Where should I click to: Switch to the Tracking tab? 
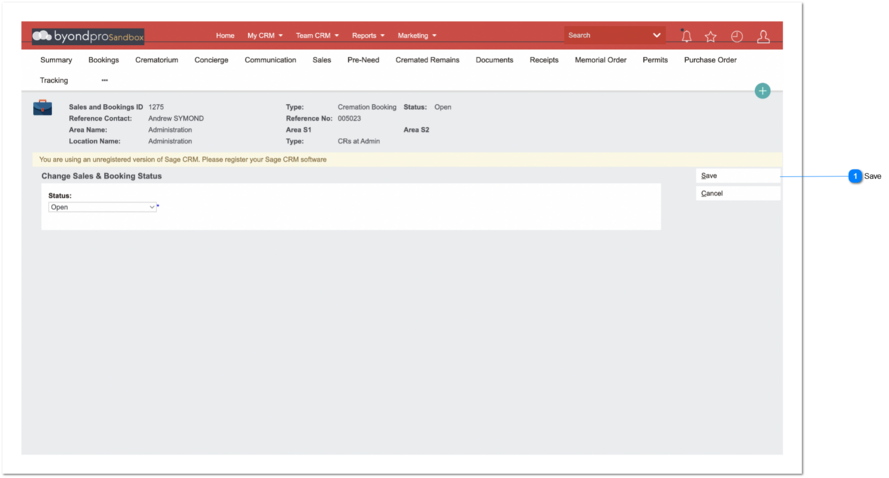click(54, 81)
